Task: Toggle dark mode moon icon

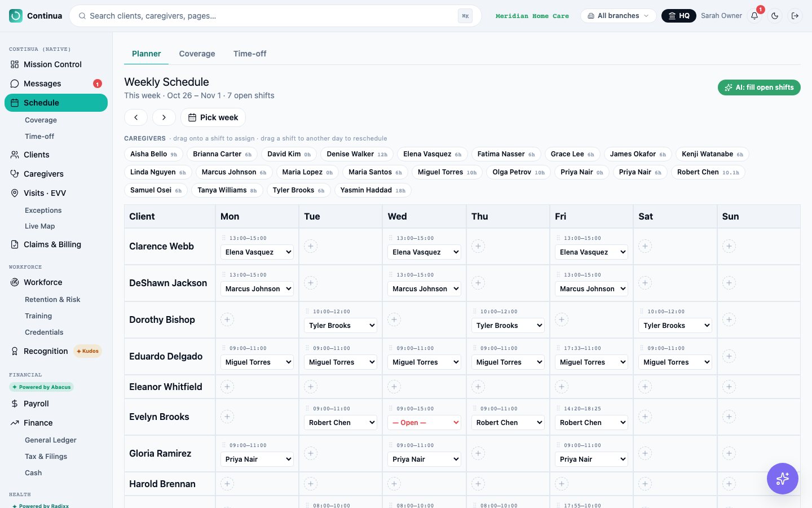Action: pos(775,16)
